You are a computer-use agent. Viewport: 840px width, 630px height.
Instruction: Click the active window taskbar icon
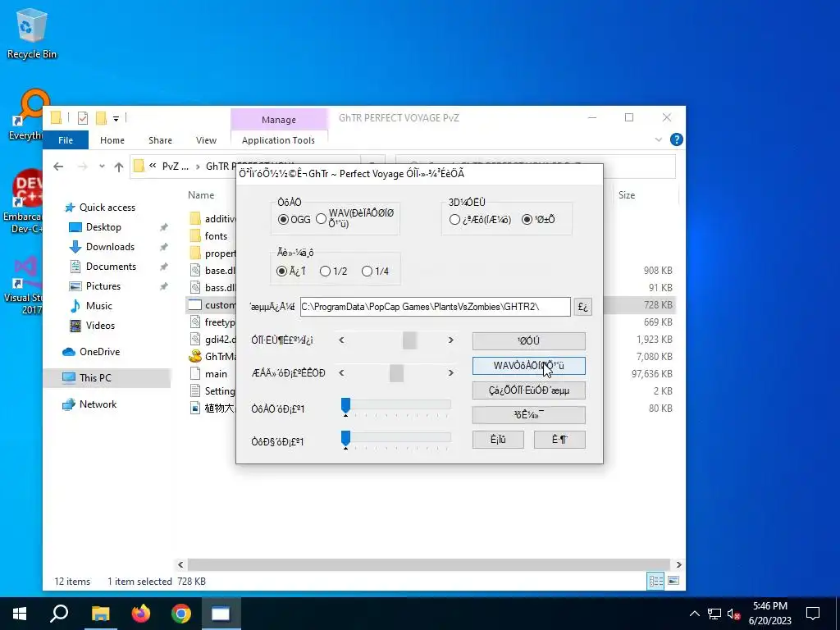pos(221,614)
